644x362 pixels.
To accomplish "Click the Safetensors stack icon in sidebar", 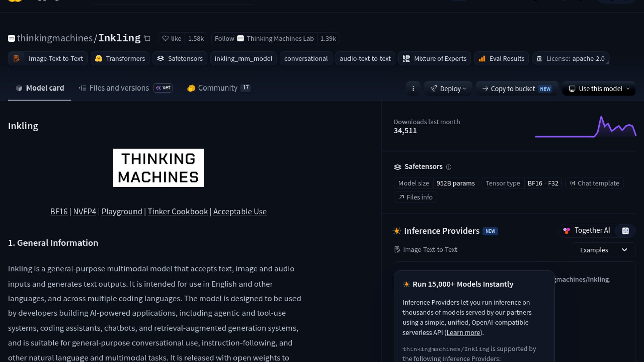I will coord(398,167).
